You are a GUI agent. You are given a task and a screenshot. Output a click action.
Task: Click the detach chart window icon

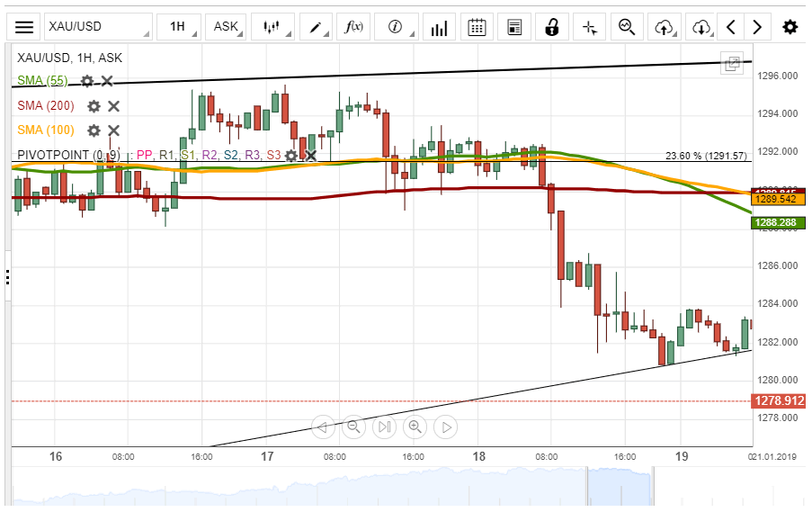coord(732,64)
